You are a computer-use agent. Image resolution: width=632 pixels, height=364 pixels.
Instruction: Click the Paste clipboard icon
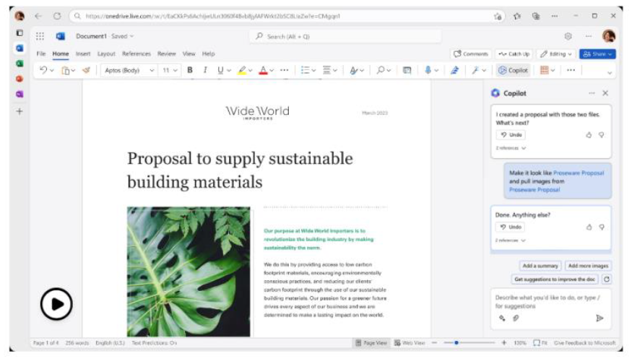pyautogui.click(x=65, y=71)
